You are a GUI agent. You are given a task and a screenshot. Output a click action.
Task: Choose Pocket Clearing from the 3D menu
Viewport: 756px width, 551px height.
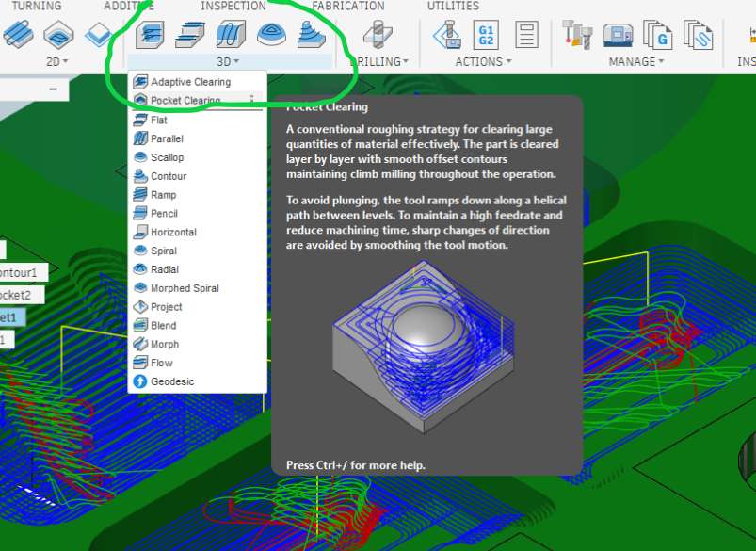point(197,100)
